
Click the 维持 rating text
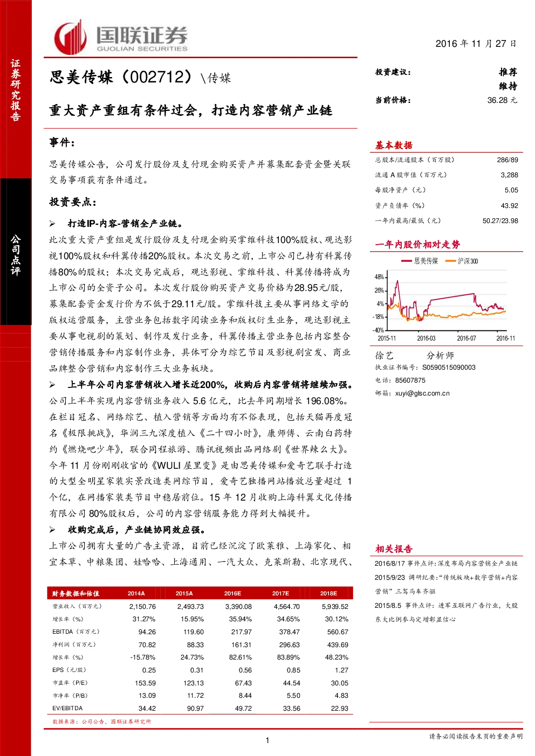[507, 86]
